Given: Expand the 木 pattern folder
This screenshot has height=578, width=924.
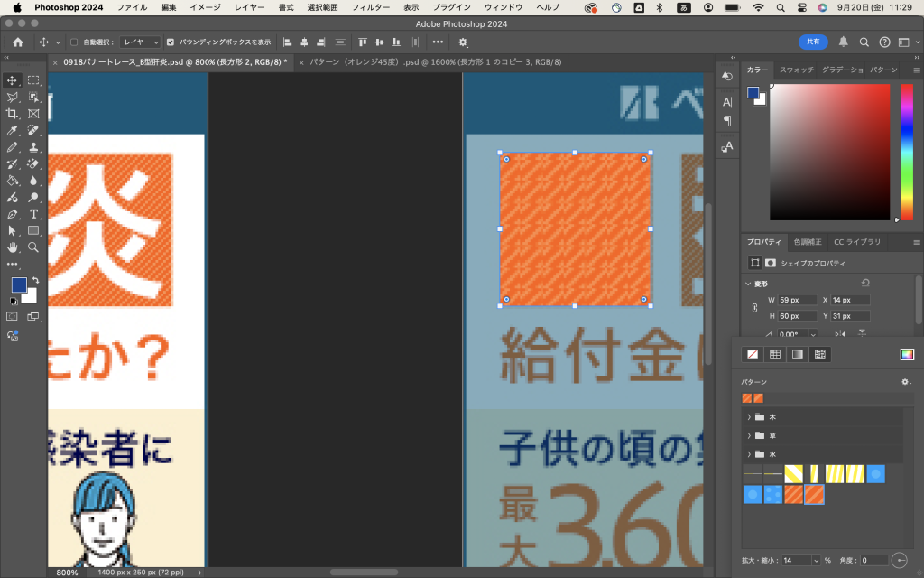Looking at the screenshot, I should click(x=749, y=417).
